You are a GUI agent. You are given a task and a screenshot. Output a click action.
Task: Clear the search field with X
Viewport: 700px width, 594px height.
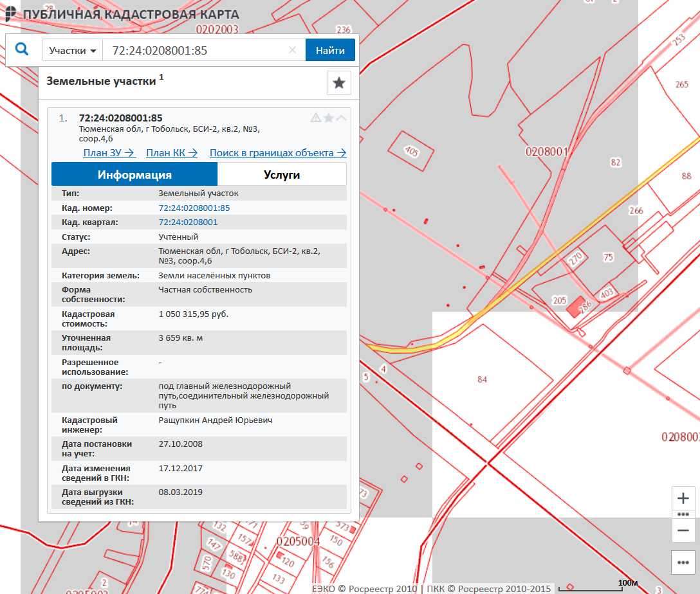[x=292, y=50]
